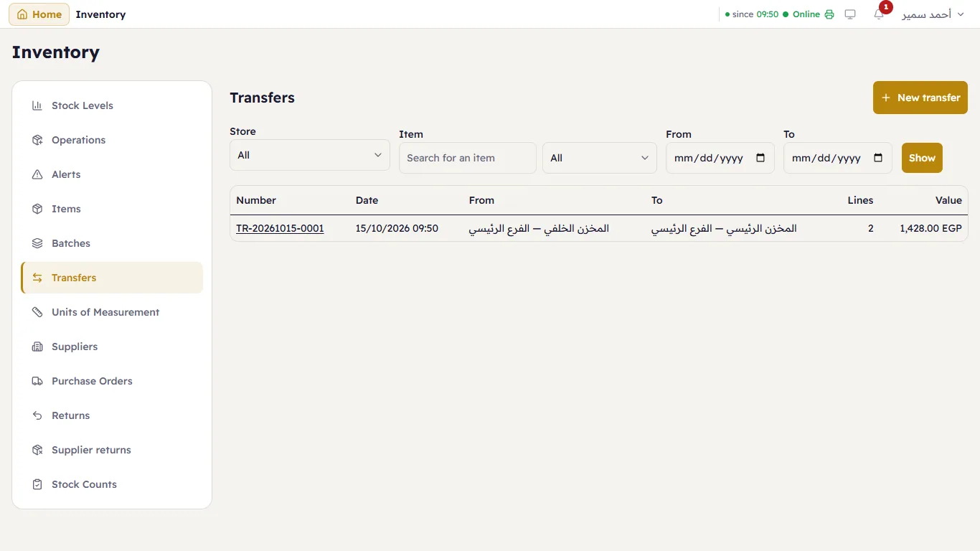Click the printer icon in the top bar
This screenshot has width=980, height=551.
coord(829,14)
